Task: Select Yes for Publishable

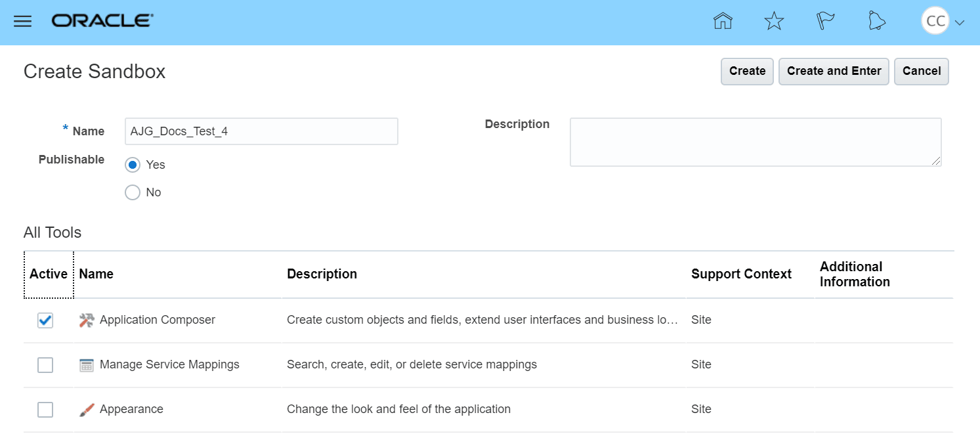Action: tap(132, 165)
